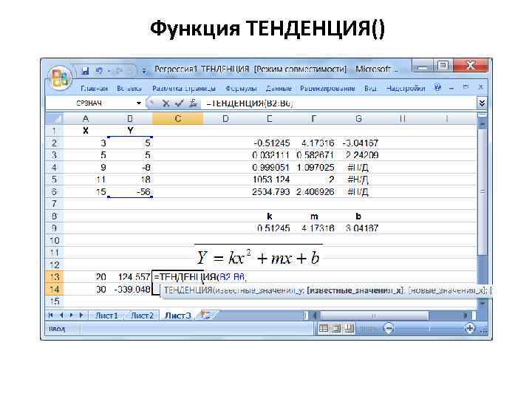Open the Данные ribbon tab
The image size is (532, 399).
coord(279,89)
